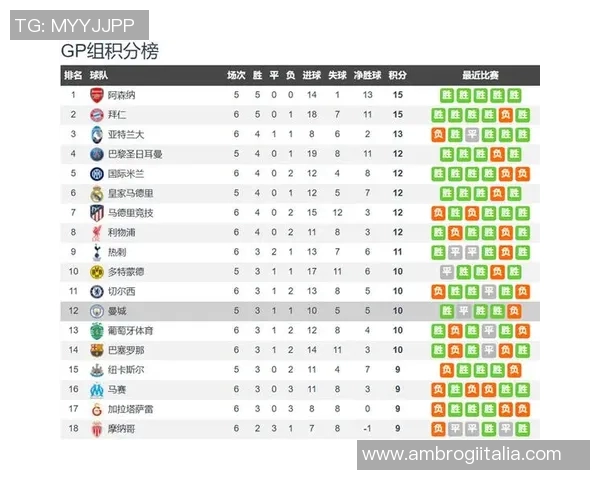
Task: Click the 最近比赛 column header
Action: pyautogui.click(x=480, y=75)
